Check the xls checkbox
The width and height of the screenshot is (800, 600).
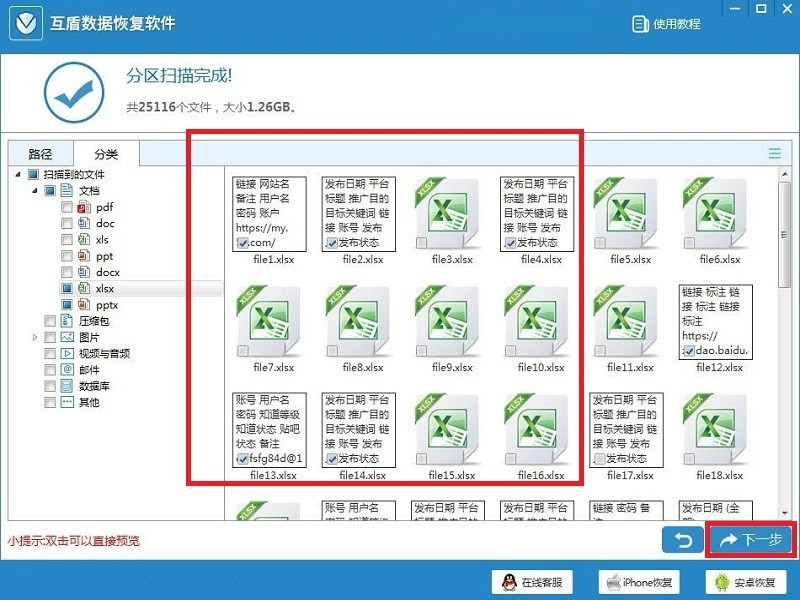point(67,240)
